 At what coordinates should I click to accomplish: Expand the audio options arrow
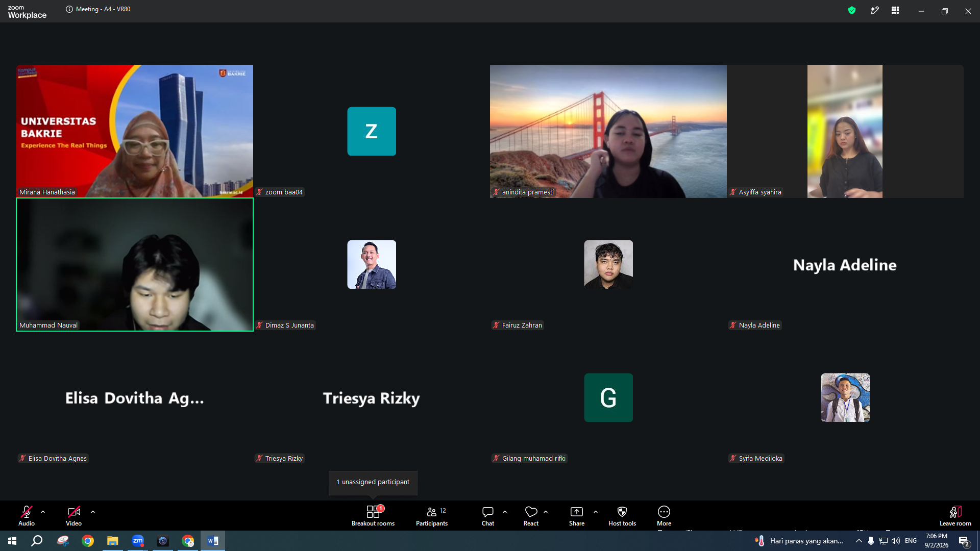click(x=43, y=512)
